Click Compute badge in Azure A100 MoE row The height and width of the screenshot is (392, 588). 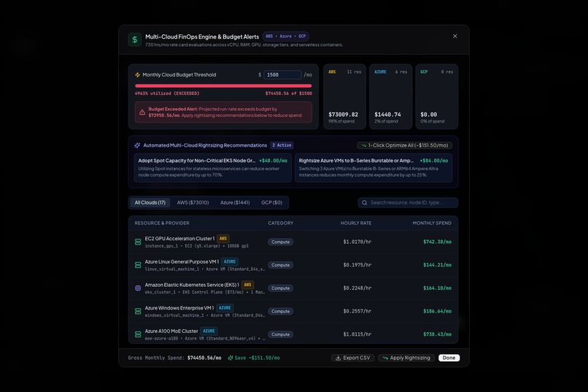tap(280, 334)
